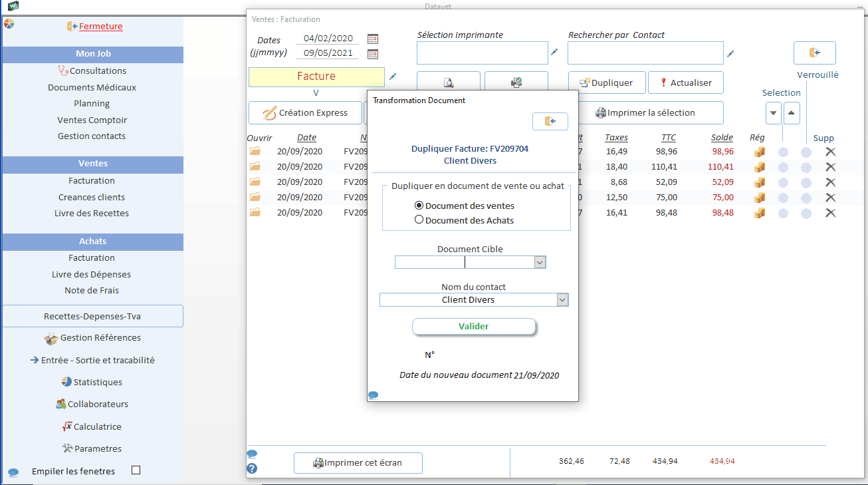Click pencil icon beside Sélection Imprimante
This screenshot has width=868, height=485.
coord(554,52)
